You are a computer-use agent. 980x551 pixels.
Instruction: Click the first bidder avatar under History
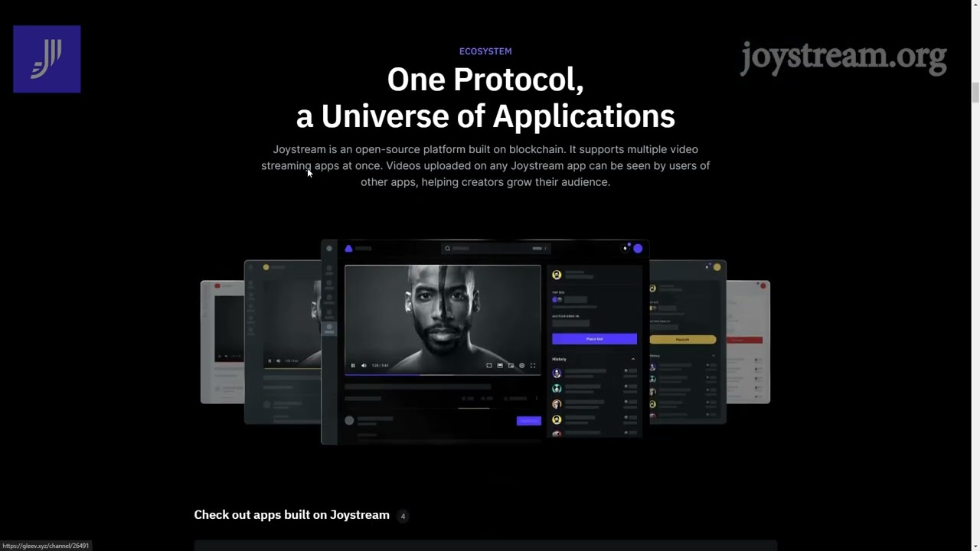[x=557, y=373]
